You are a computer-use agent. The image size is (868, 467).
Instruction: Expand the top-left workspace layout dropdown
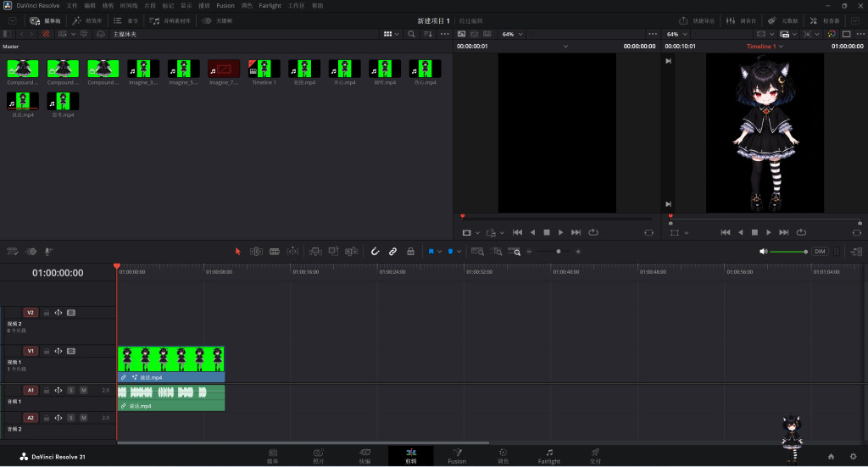pyautogui.click(x=12, y=20)
